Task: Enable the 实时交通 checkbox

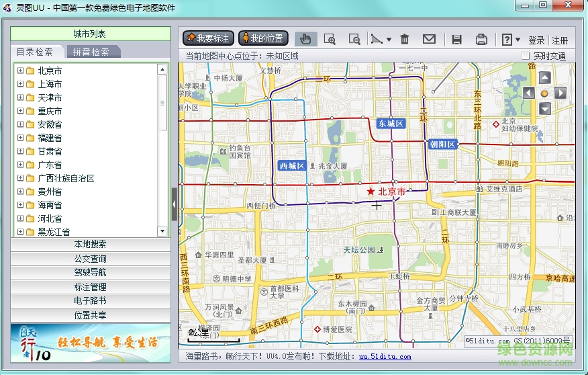Action: 526,56
